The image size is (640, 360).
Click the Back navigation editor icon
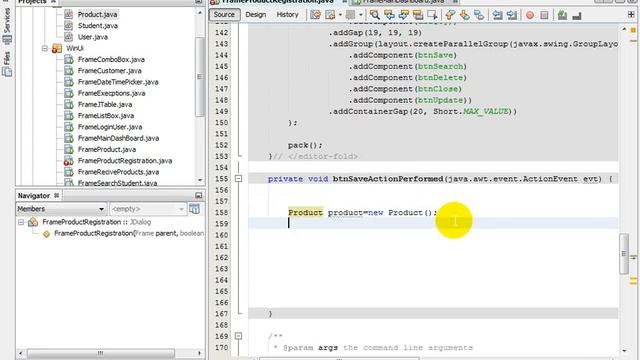(330, 15)
